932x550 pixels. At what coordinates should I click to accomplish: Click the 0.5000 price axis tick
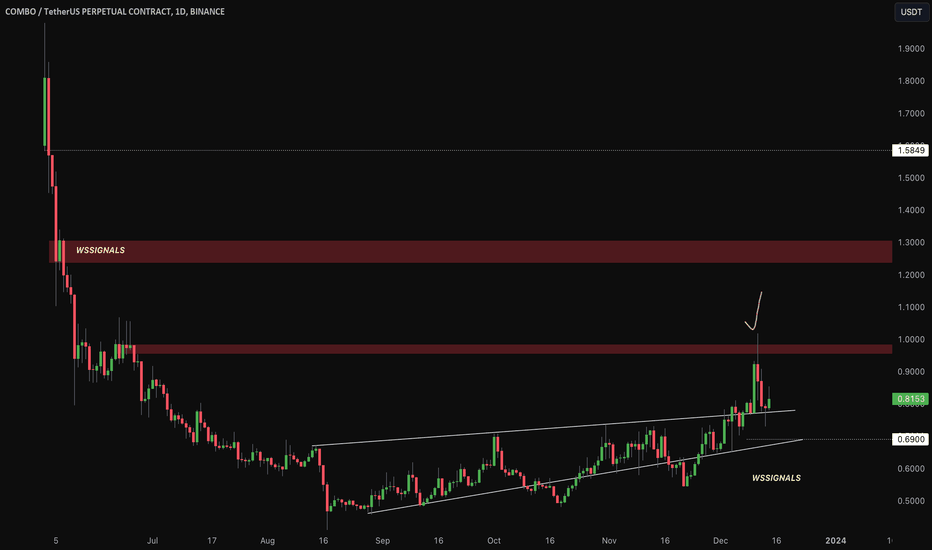pos(911,501)
